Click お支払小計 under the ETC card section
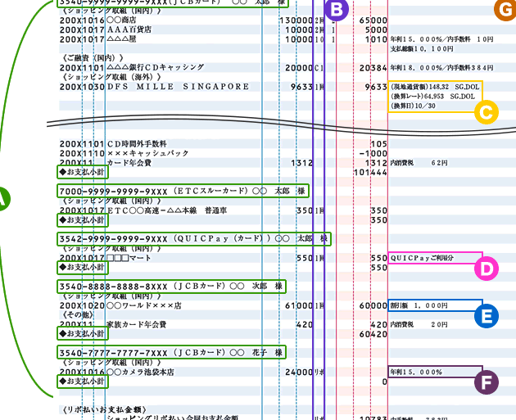This screenshot has width=516, height=420. click(x=82, y=220)
